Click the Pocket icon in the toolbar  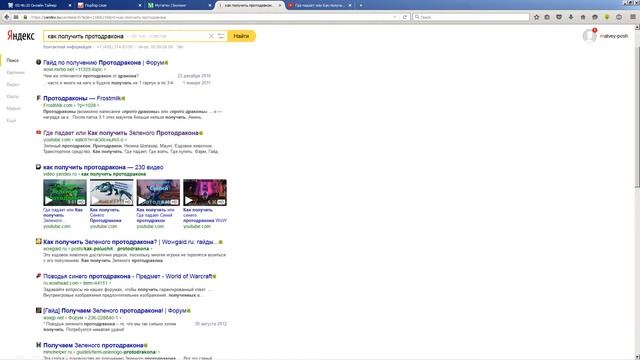click(x=559, y=17)
